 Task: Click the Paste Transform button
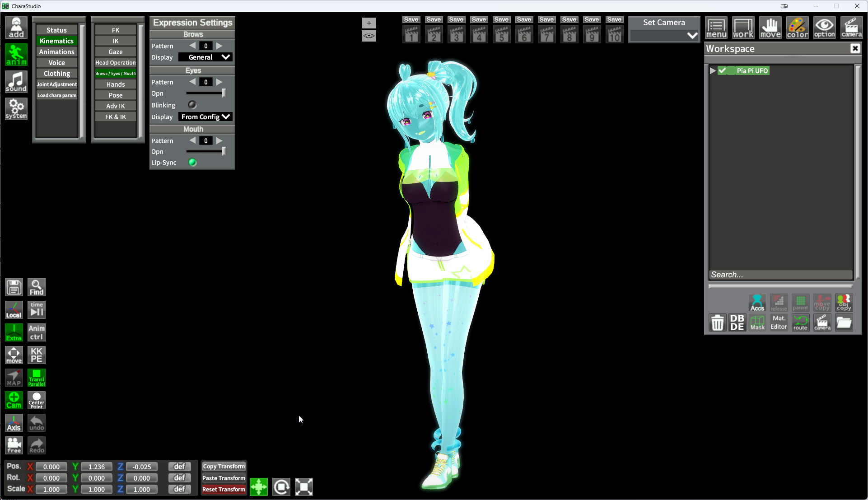[224, 478]
